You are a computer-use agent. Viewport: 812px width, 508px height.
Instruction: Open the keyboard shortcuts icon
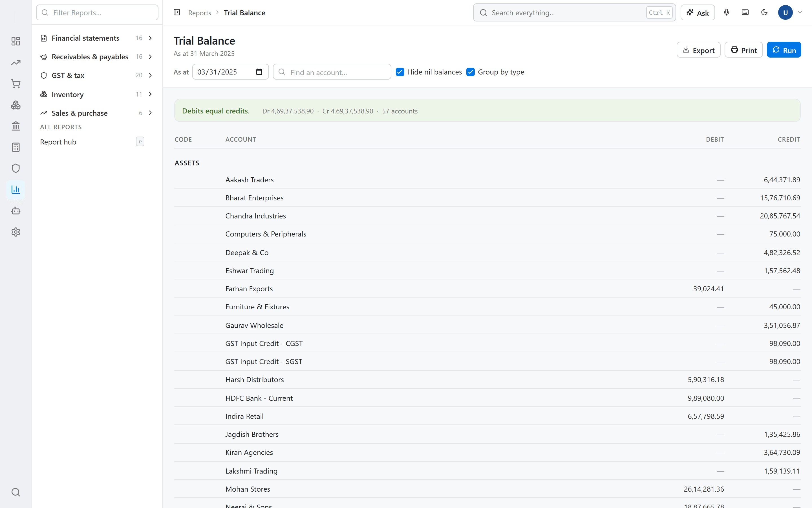click(745, 12)
